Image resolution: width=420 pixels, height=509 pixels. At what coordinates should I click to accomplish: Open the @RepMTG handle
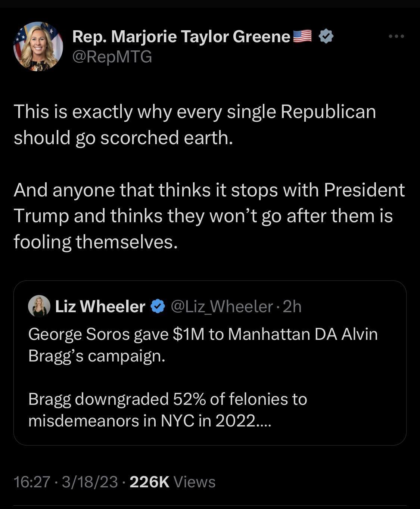(x=112, y=57)
